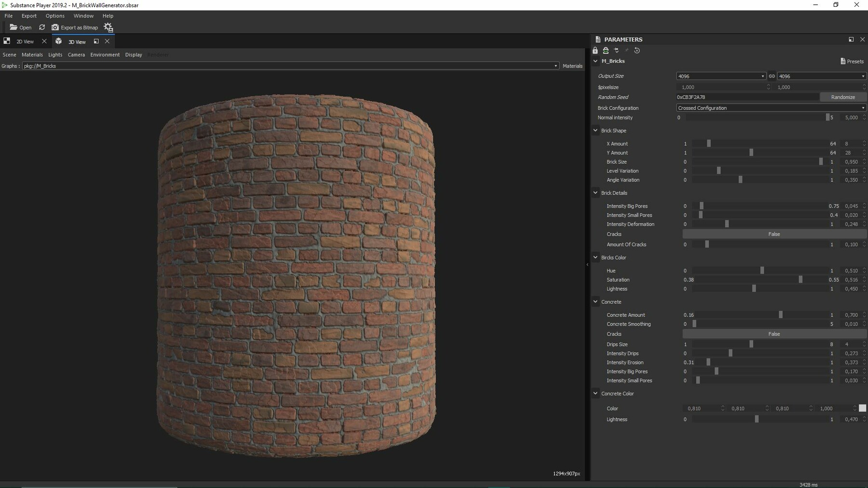
Task: Click the Random Seed value field
Action: (x=746, y=97)
